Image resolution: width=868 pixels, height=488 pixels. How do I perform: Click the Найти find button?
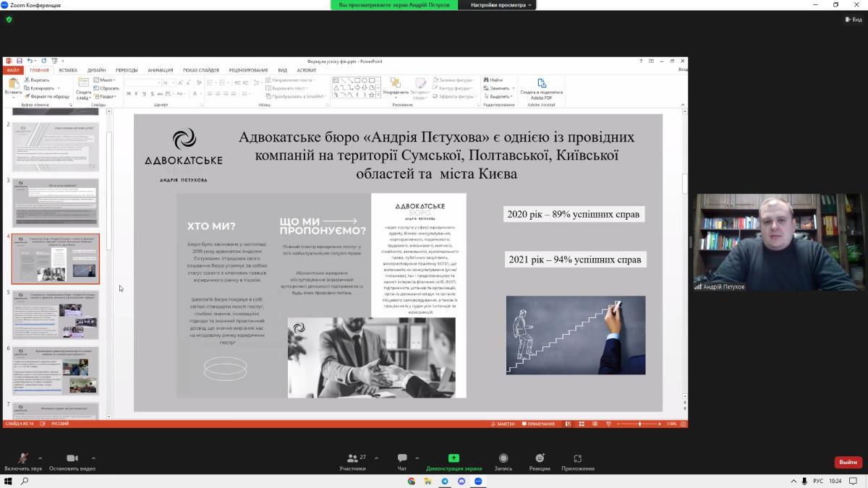point(493,80)
